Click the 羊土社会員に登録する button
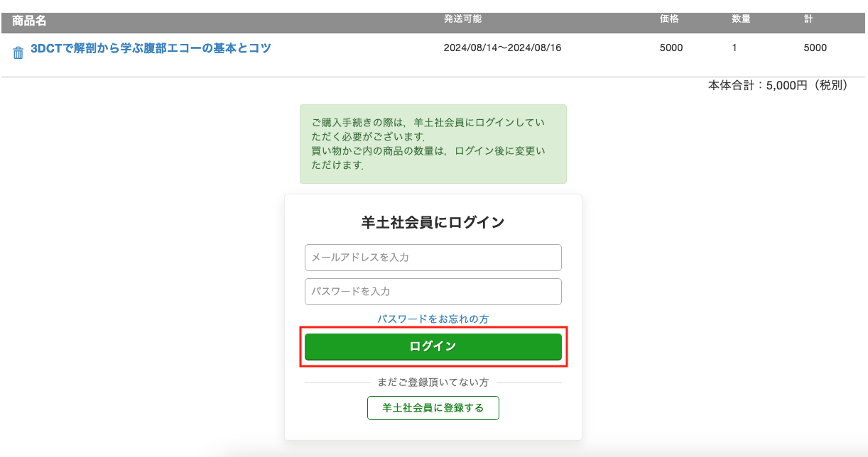Viewport: 868px width, 457px height. [x=433, y=408]
